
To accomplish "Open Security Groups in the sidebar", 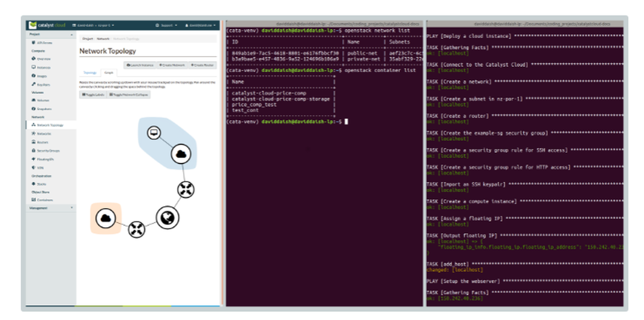I will pyautogui.click(x=46, y=151).
